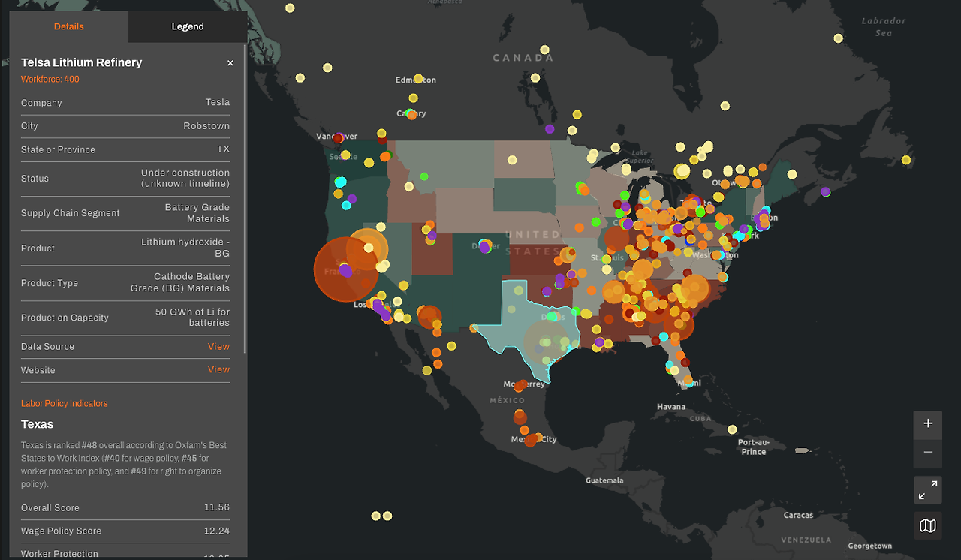Switch to the Details tab
Viewport: 961px width, 560px height.
click(68, 26)
